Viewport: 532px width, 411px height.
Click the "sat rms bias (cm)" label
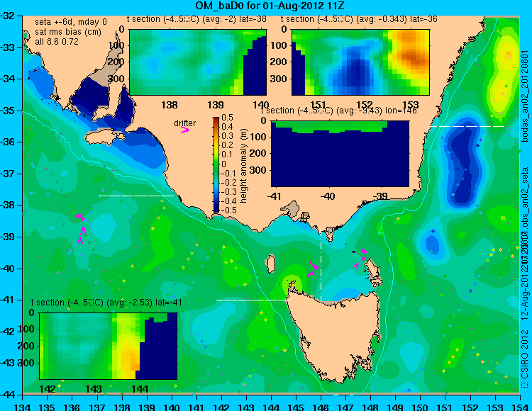click(x=68, y=32)
